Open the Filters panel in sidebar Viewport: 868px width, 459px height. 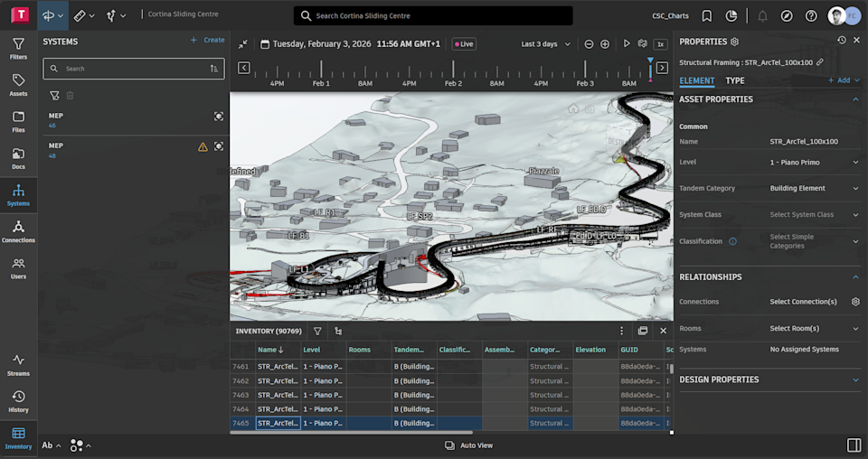pos(18,48)
